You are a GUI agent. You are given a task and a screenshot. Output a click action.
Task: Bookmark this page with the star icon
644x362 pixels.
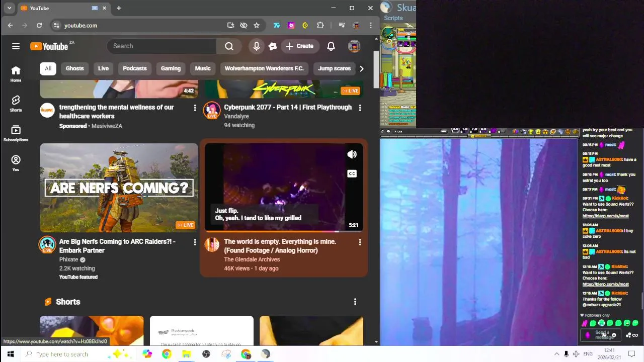click(257, 25)
